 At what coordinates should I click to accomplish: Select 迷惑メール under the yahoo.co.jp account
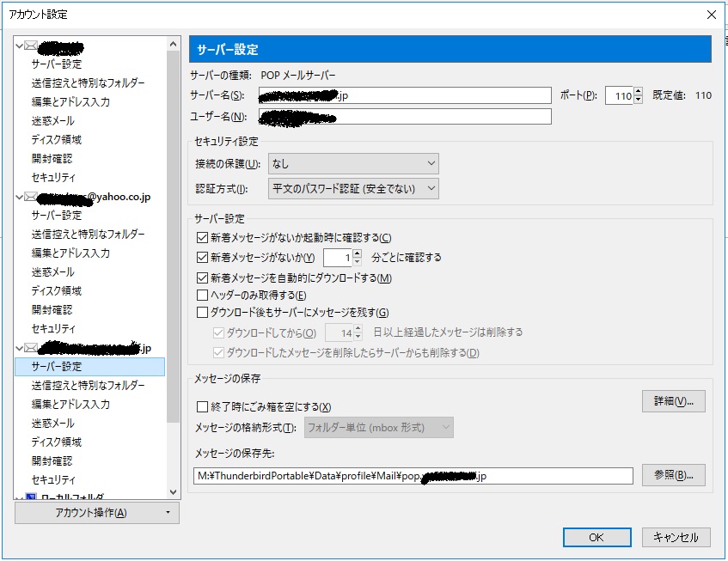point(53,272)
